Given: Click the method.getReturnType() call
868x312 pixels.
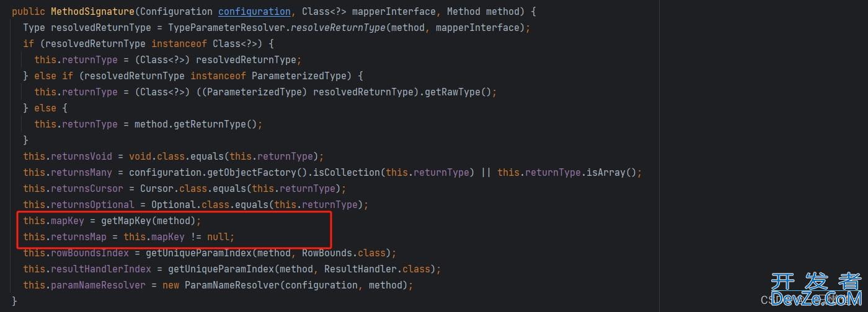Looking at the screenshot, I should (198, 124).
